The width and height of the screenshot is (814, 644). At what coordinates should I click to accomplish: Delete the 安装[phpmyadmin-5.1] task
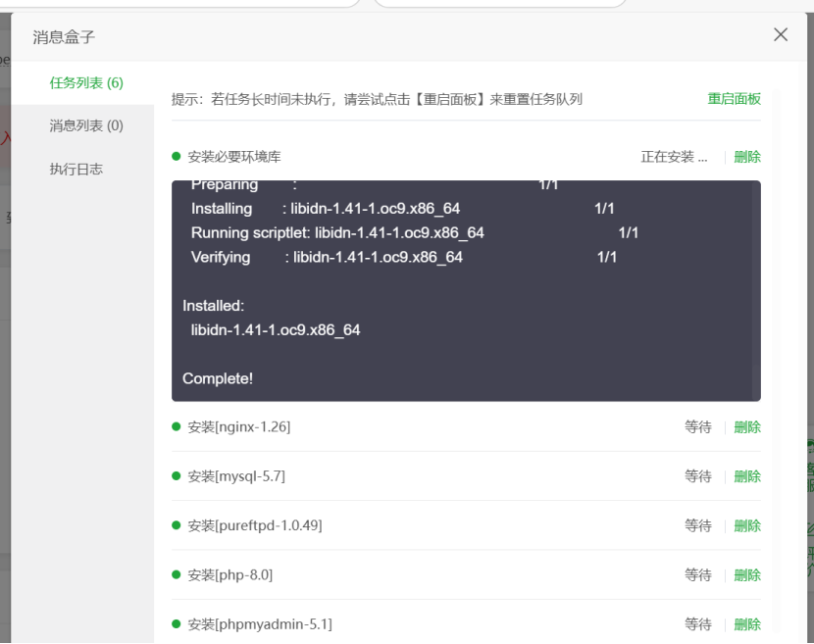[x=747, y=624]
